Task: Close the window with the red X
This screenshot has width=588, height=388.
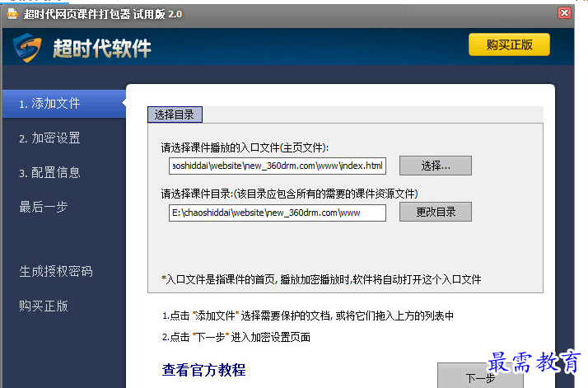Action: [x=564, y=13]
